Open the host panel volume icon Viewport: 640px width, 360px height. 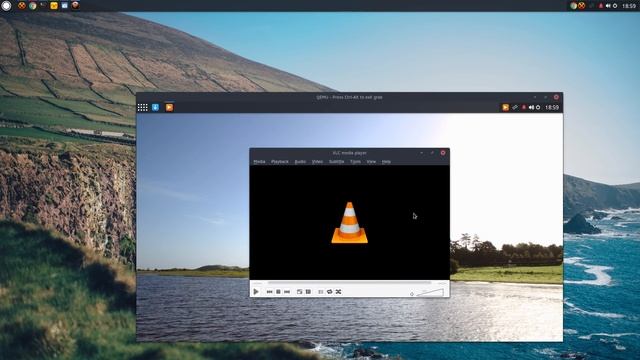608,6
